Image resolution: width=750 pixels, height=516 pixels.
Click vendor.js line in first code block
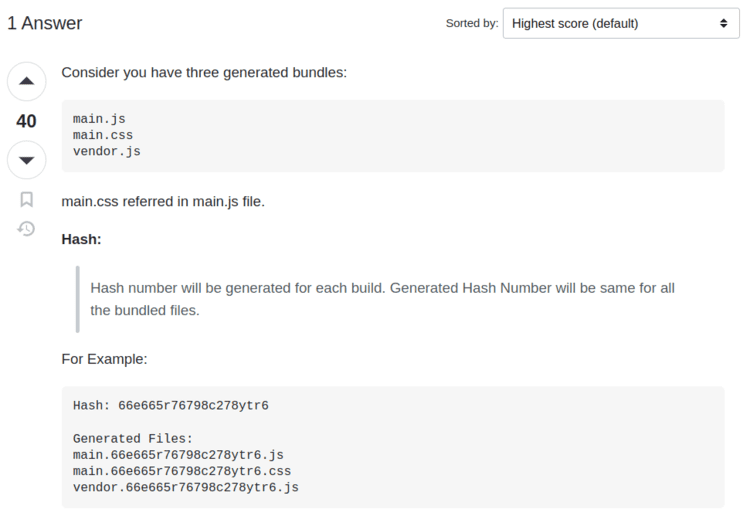click(107, 151)
